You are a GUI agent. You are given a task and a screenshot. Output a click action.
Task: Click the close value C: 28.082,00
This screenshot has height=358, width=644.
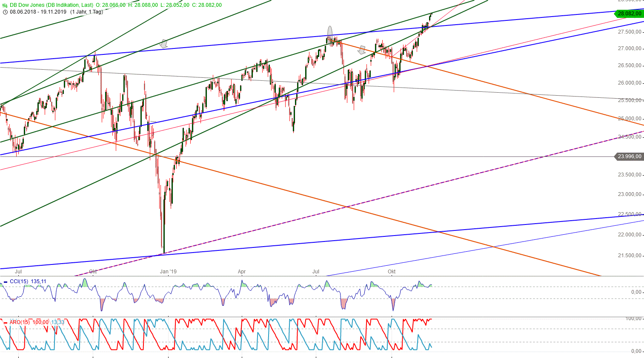click(207, 5)
